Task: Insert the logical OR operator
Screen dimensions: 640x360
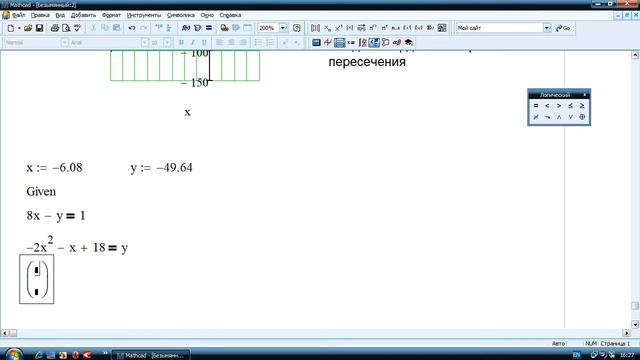Action: tap(570, 117)
